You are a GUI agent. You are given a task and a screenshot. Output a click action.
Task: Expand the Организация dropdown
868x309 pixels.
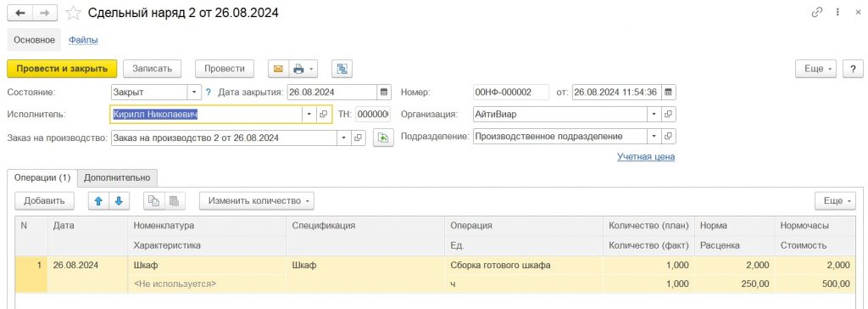coord(654,115)
